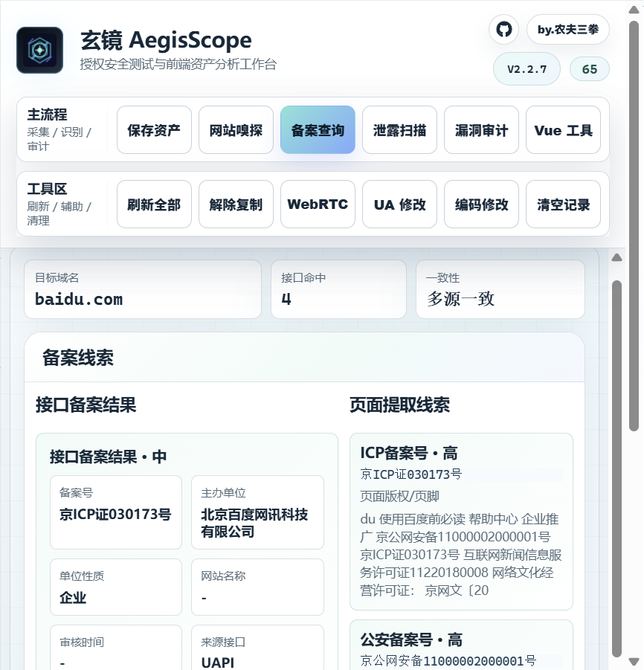Click the 接口命中 value 4
This screenshot has height=670, width=644.
pos(286,299)
